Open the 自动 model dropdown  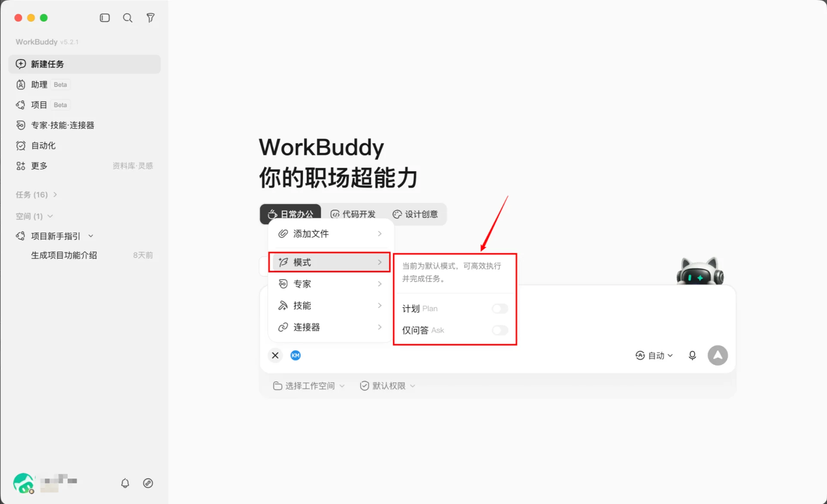pyautogui.click(x=654, y=356)
